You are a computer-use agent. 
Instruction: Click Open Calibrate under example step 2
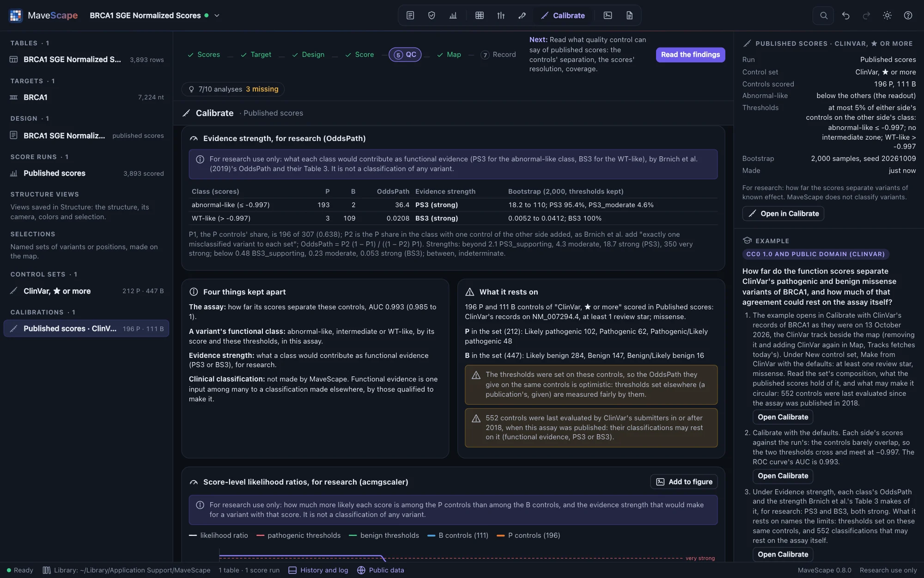[783, 476]
